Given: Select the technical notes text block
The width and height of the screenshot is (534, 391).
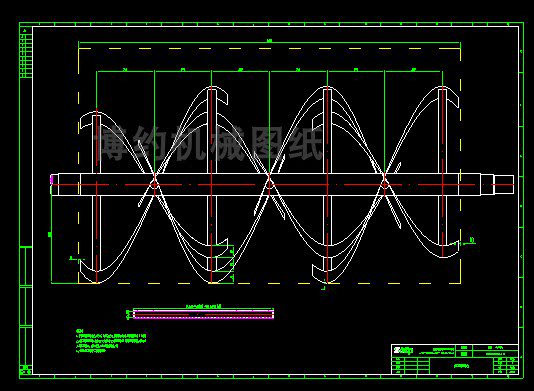Looking at the screenshot, I should [111, 341].
